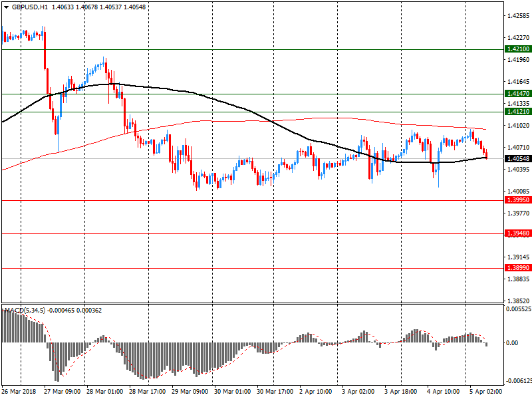The height and width of the screenshot is (399, 532).
Task: Click the 30 Mar 17:00 time label
Action: [x=275, y=391]
